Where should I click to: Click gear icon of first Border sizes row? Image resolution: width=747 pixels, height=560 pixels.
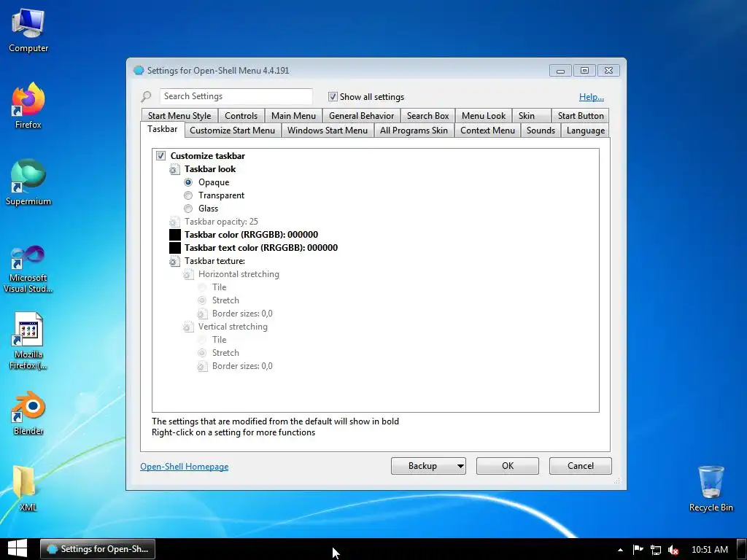click(203, 314)
